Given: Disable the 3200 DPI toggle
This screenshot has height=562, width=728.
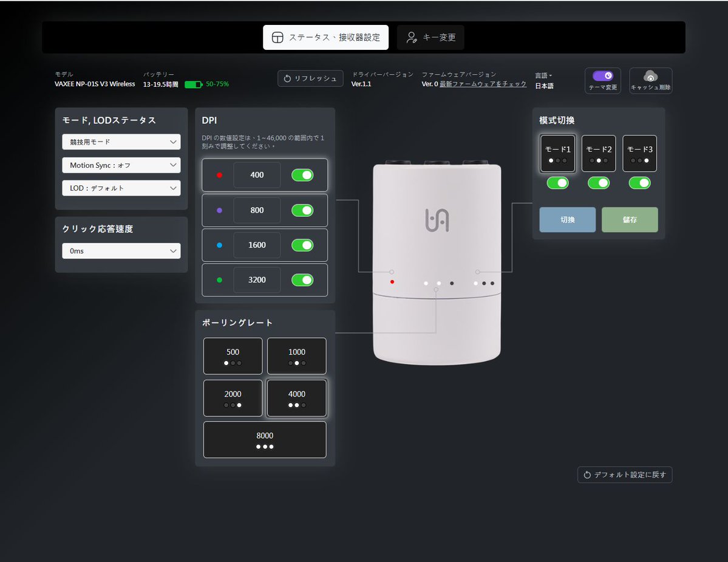Looking at the screenshot, I should 302,280.
